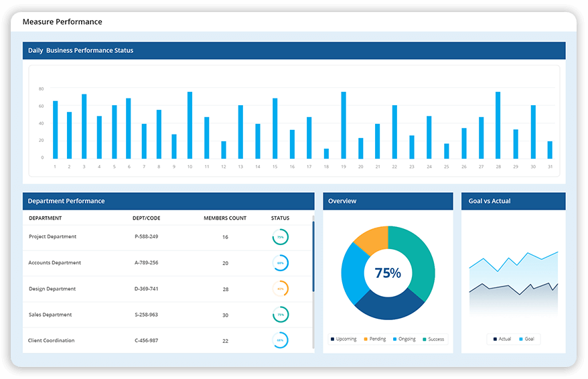The width and height of the screenshot is (588, 379).
Task: Click Project Department's 75% status ring
Action: coord(280,237)
